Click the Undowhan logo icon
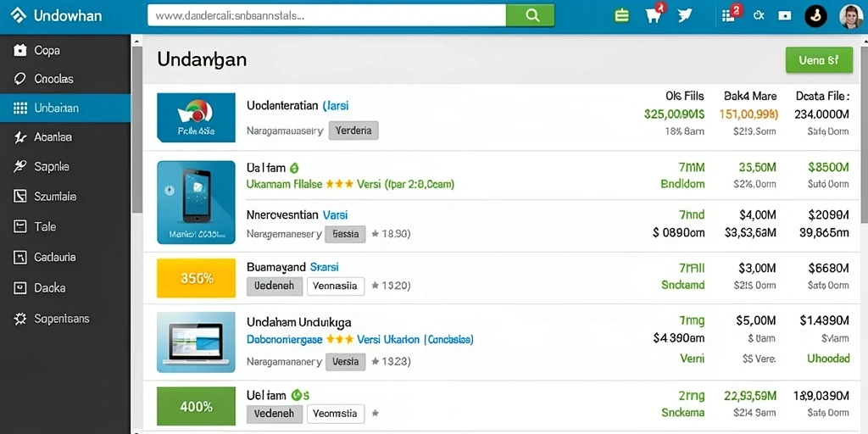The height and width of the screenshot is (434, 868). [x=18, y=15]
